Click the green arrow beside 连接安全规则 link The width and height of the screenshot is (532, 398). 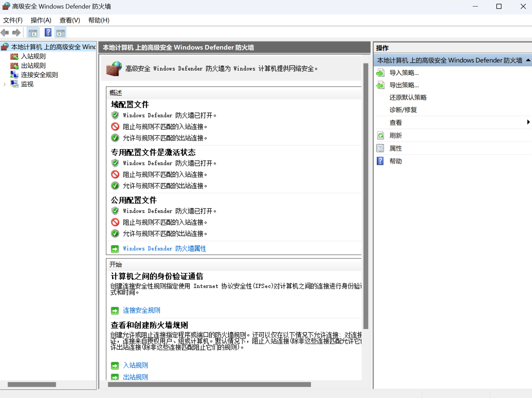tap(115, 311)
